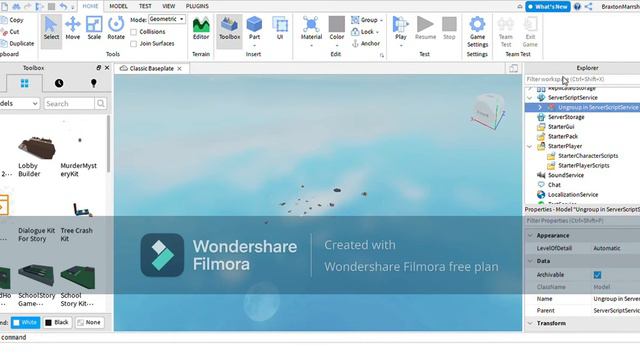Viewport: 640px width, 360px height.
Task: Open the Mode Geometric dropdown
Action: (x=167, y=19)
